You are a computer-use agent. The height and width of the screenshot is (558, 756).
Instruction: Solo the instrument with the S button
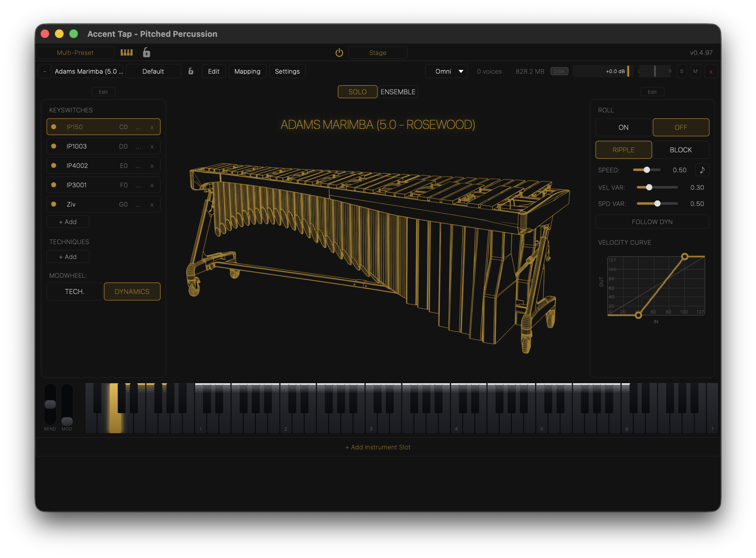(681, 71)
